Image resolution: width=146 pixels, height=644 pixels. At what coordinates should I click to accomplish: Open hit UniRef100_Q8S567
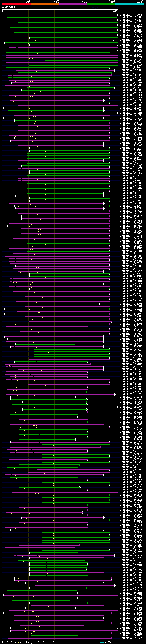pos(131,25)
